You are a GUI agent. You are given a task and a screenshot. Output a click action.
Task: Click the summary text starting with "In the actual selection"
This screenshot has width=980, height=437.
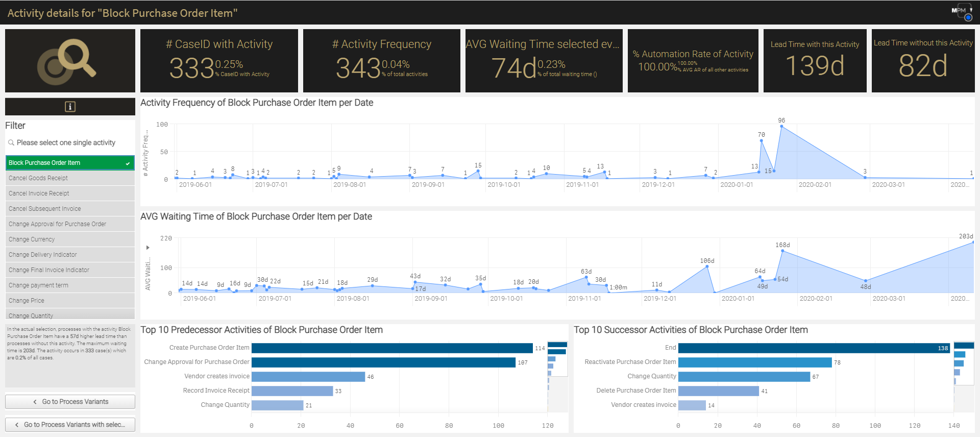coord(69,344)
